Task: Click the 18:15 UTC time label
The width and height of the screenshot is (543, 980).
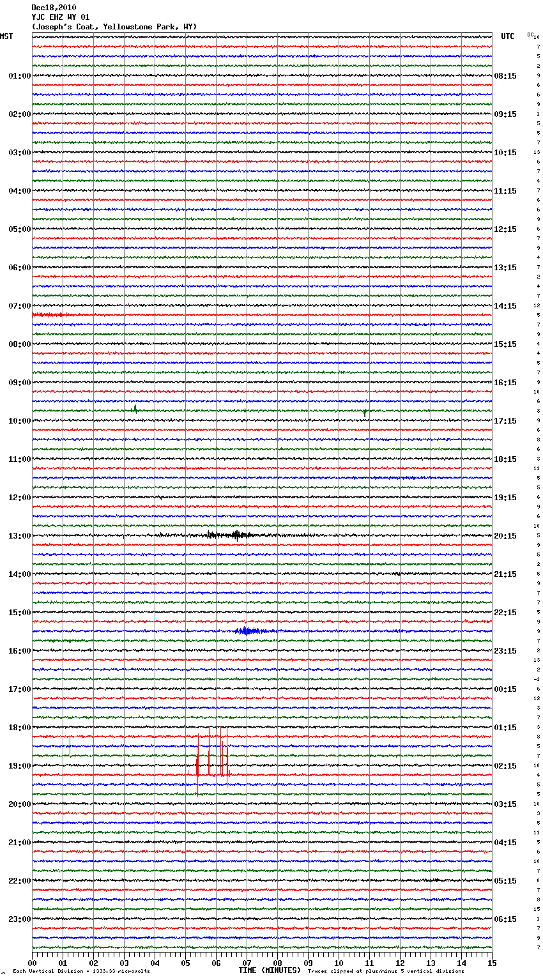Action: click(x=505, y=459)
